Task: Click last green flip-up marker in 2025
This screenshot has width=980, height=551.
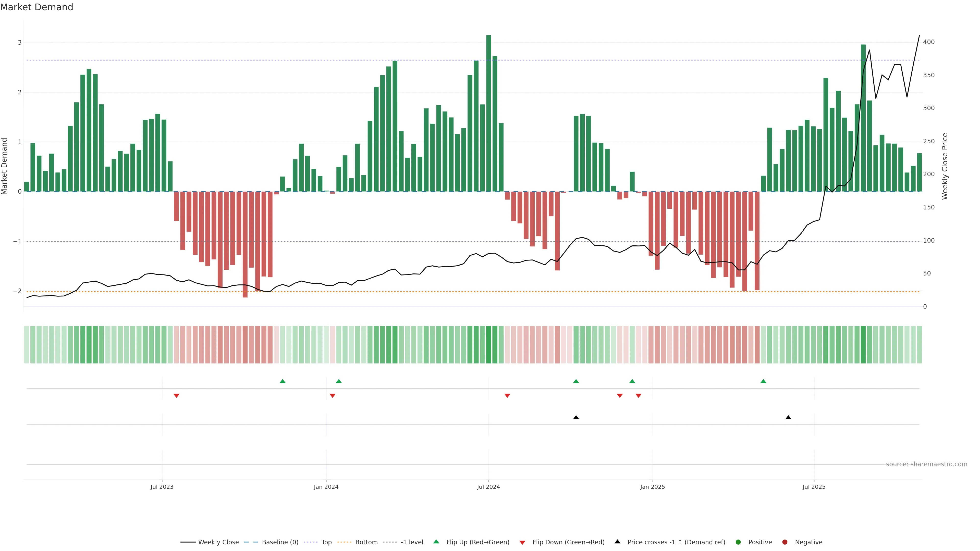Action: coord(763,381)
